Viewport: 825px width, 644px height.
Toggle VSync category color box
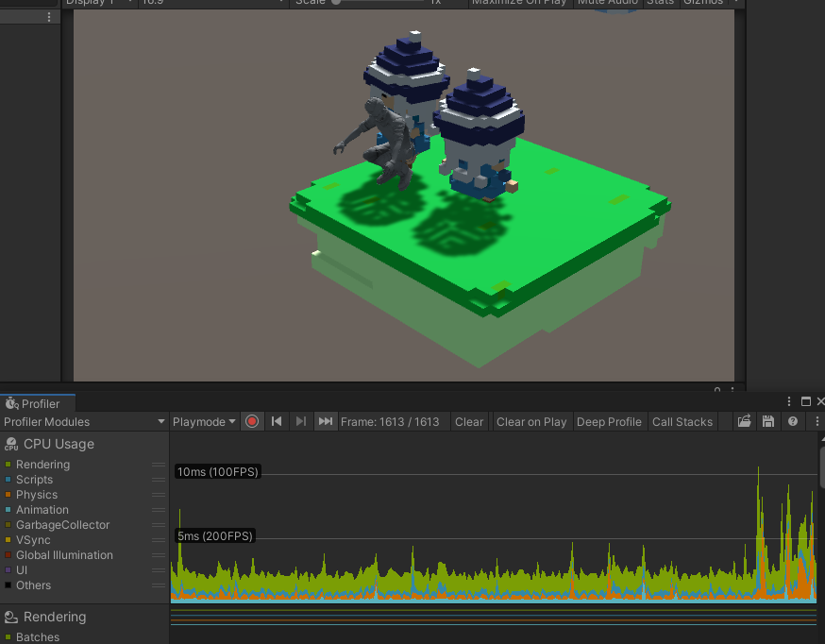point(8,540)
